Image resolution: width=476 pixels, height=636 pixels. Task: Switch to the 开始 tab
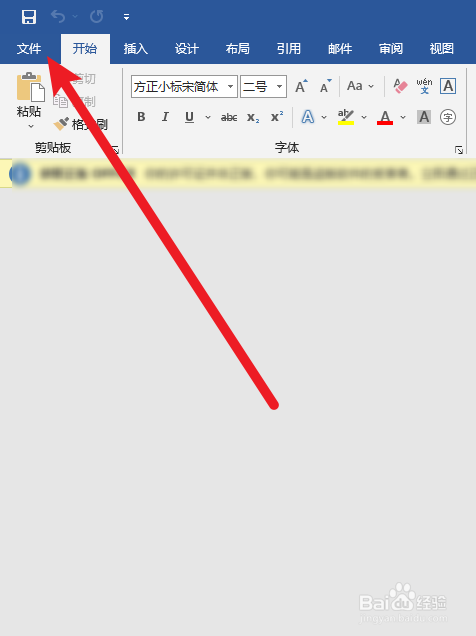(85, 49)
